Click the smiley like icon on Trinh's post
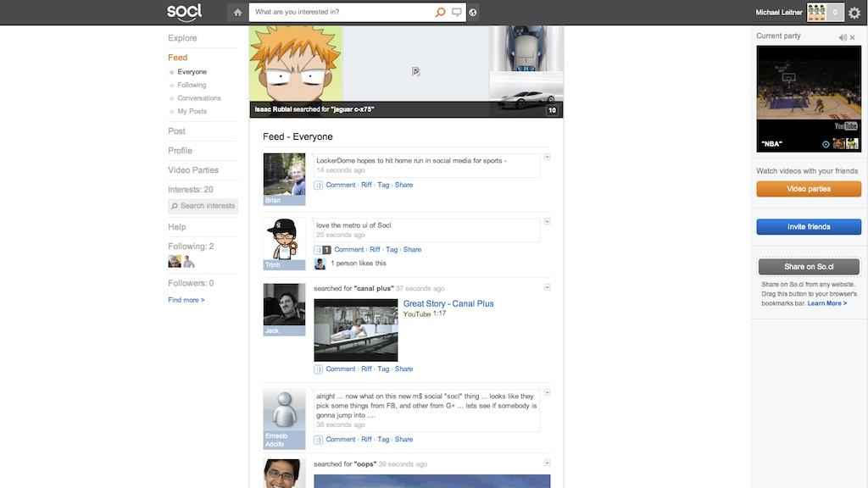868x488 pixels. (318, 250)
